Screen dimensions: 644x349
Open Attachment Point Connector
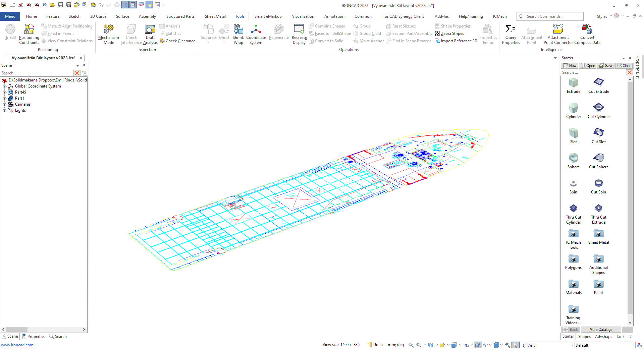click(558, 34)
